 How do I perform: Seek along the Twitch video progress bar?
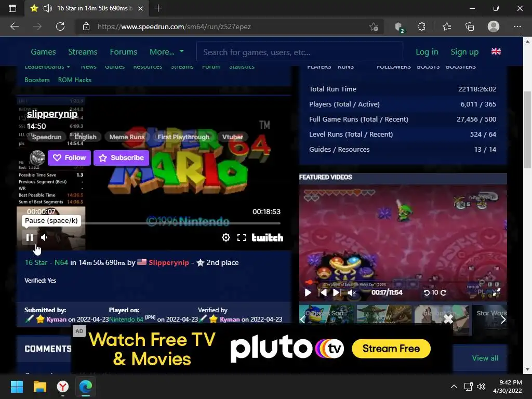pyautogui.click(x=153, y=223)
